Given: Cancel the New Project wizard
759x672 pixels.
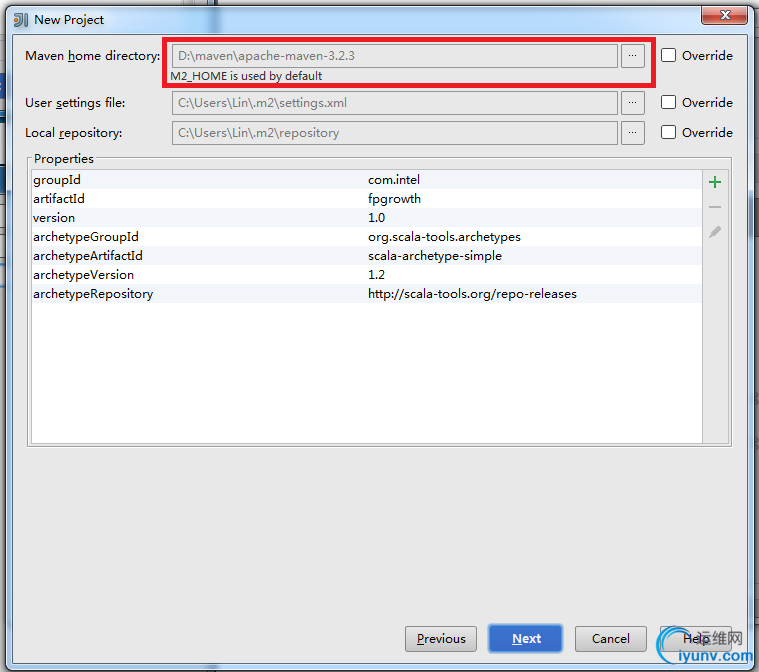Looking at the screenshot, I should point(610,639).
